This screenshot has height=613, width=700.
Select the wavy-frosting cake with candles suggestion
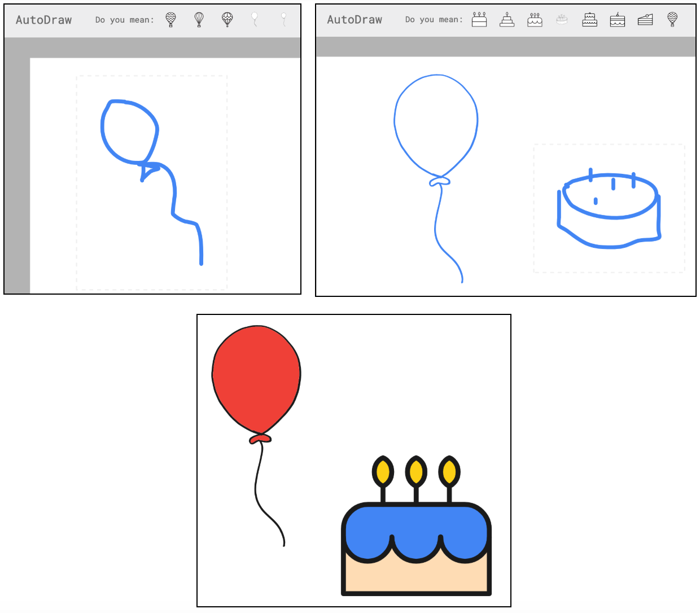[x=535, y=20]
